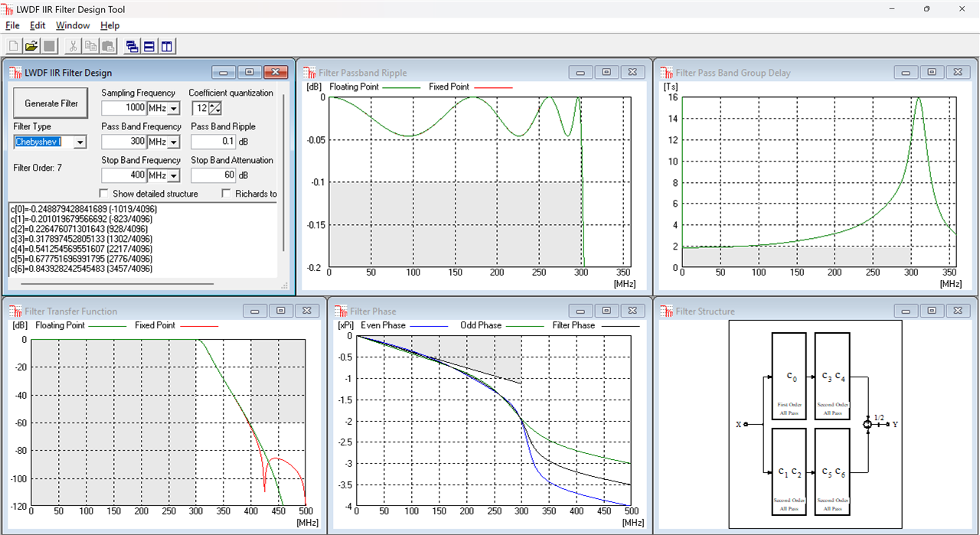This screenshot has width=980, height=535.
Task: Click the Filter Passband Ripple window icon
Action: pyautogui.click(x=309, y=73)
